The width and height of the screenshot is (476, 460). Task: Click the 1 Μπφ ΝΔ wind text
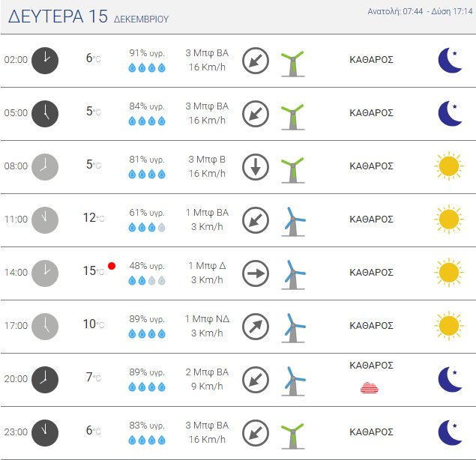(x=208, y=318)
